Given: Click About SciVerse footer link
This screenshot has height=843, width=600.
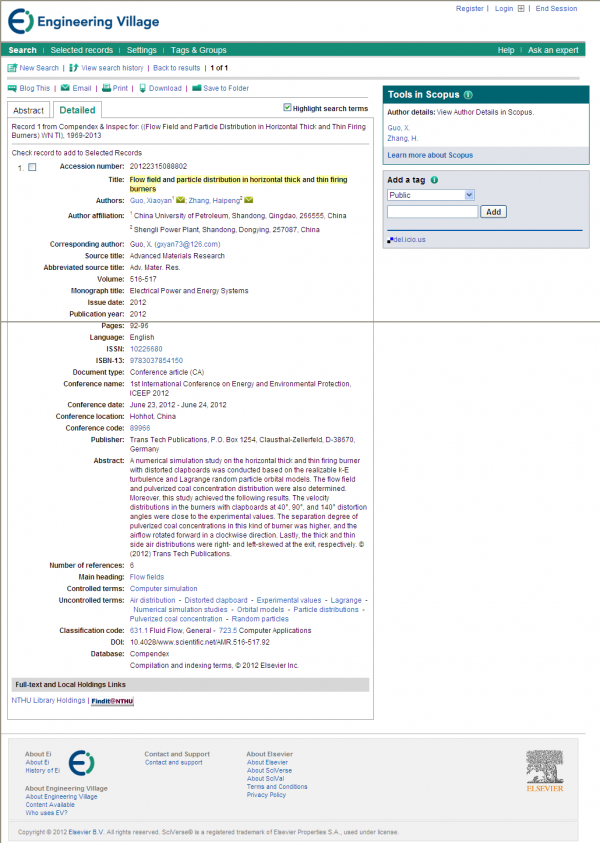Looking at the screenshot, I should [x=269, y=770].
